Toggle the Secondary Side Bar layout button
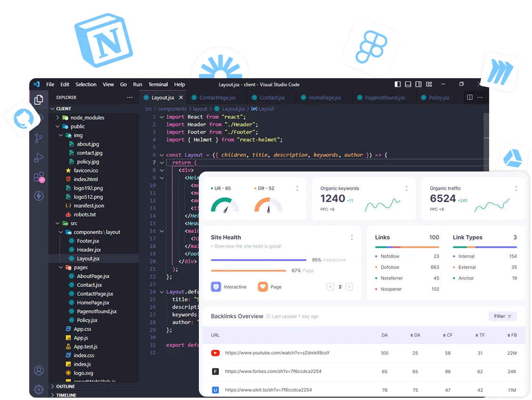532x400 pixels. point(418,84)
